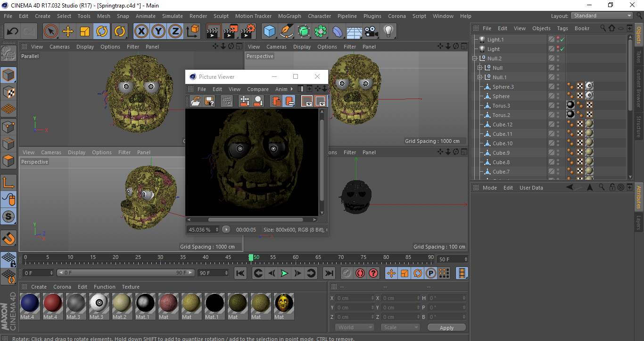Add a Light object
The height and width of the screenshot is (341, 644).
(x=388, y=32)
